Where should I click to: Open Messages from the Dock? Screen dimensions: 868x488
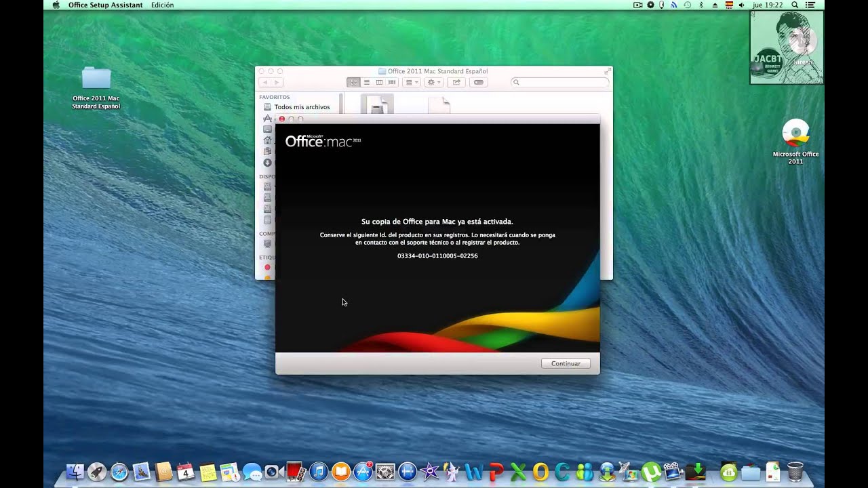pos(252,472)
